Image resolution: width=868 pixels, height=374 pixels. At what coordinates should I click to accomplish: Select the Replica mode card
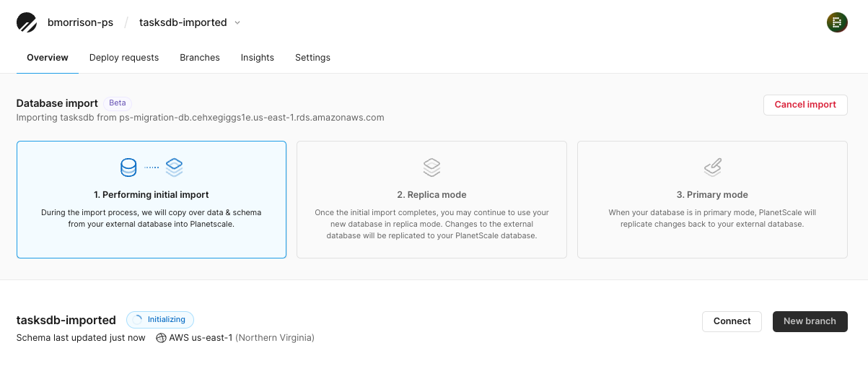[x=431, y=199]
